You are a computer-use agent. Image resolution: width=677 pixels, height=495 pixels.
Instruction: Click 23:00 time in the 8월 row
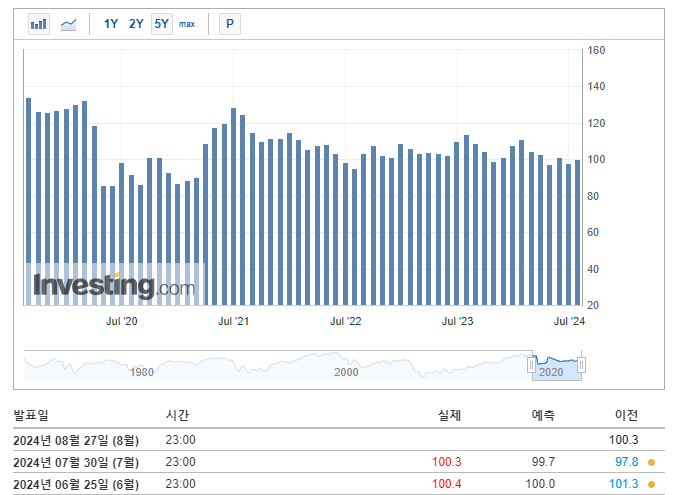click(180, 440)
